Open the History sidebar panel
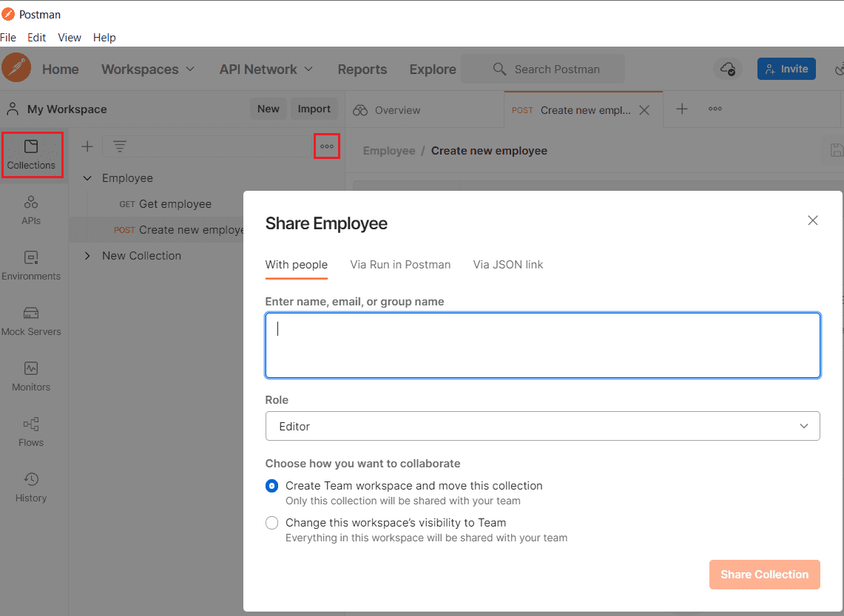The image size is (844, 616). 31,487
